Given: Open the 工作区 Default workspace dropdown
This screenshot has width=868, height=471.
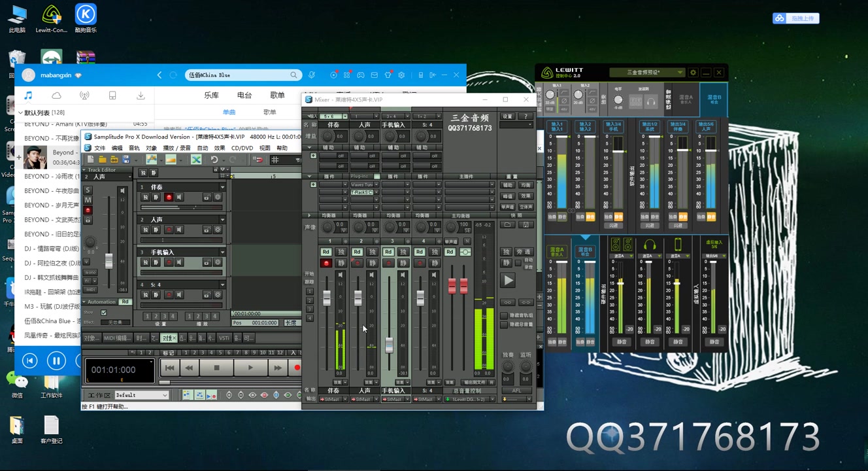Looking at the screenshot, I should point(142,395).
